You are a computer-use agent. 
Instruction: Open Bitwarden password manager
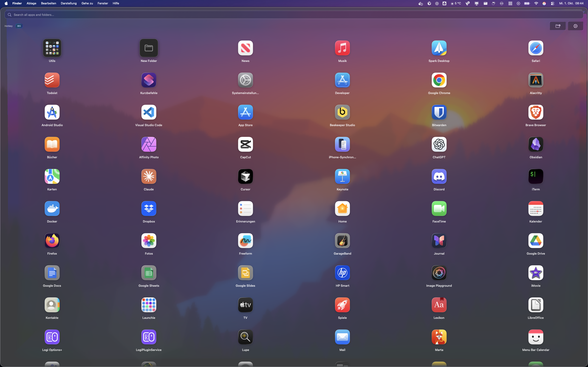pos(439,112)
